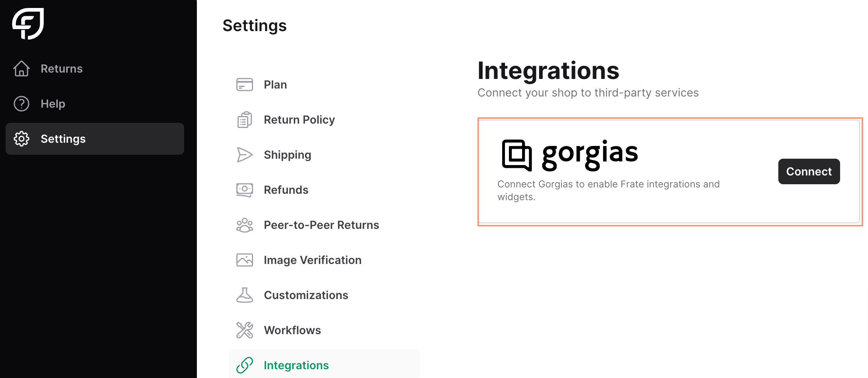The height and width of the screenshot is (378, 868).
Task: Click the Workflows tools icon
Action: pyautogui.click(x=244, y=330)
